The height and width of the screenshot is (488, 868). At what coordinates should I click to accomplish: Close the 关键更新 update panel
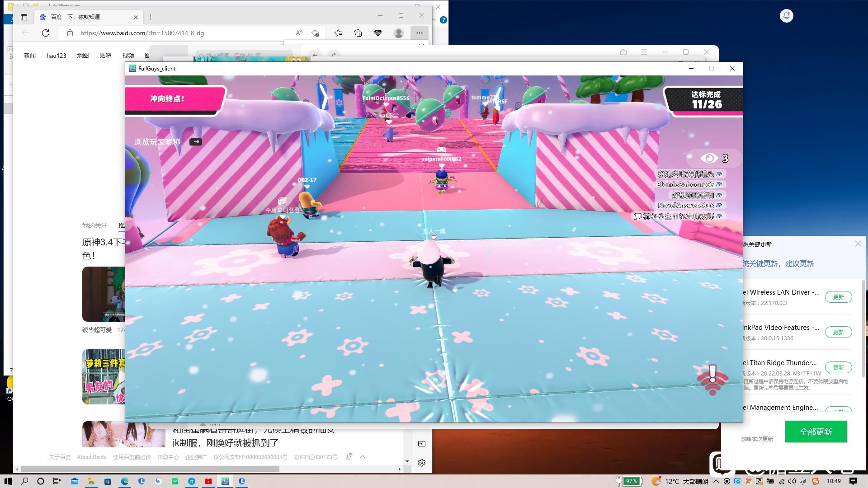coord(858,244)
